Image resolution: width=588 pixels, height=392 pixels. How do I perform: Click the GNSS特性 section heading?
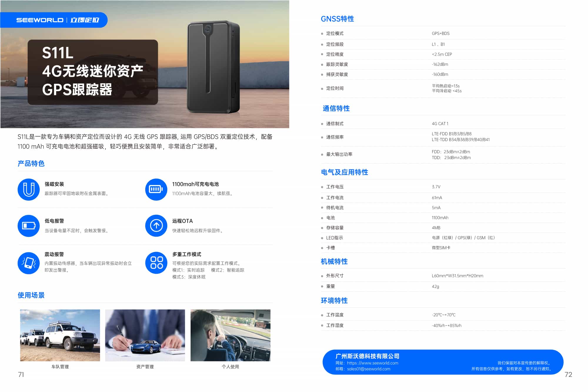[x=337, y=19]
